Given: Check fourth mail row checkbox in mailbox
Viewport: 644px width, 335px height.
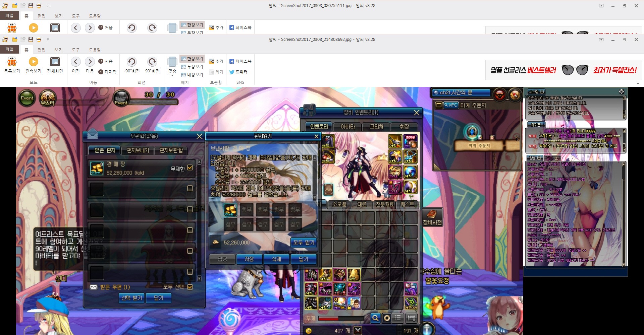Looking at the screenshot, I should coord(190,230).
